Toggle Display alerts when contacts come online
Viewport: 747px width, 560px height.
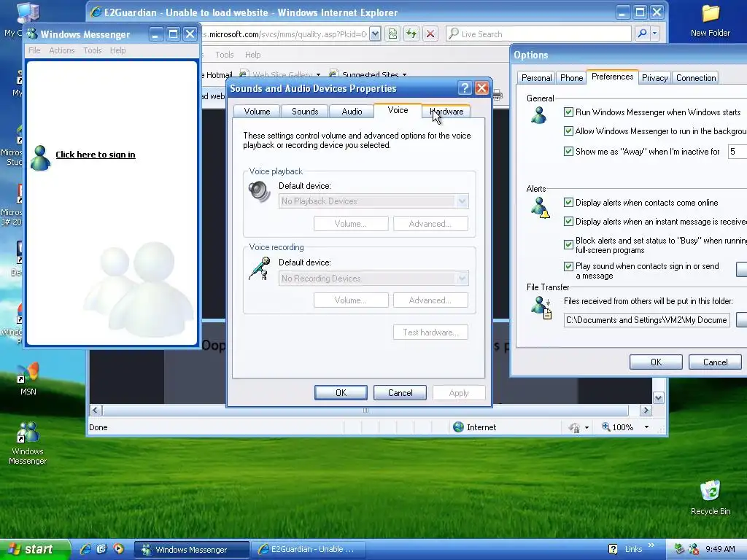tap(568, 203)
